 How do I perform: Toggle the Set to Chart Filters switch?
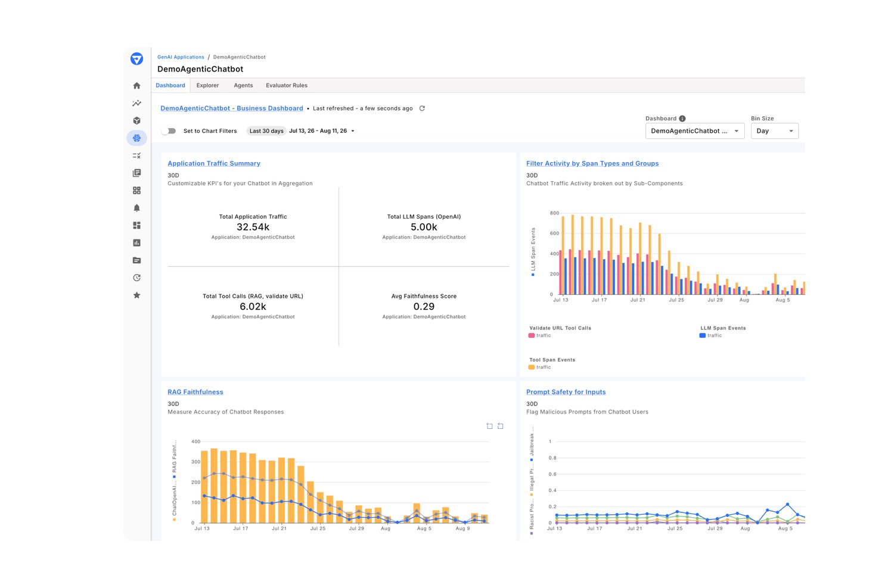[169, 131]
